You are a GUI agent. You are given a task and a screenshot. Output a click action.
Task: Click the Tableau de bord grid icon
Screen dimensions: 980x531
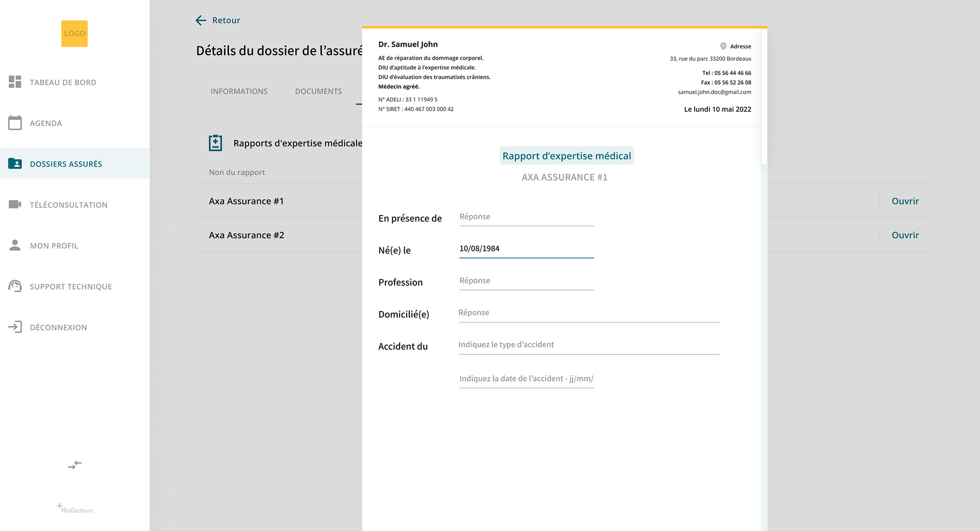[x=15, y=82]
